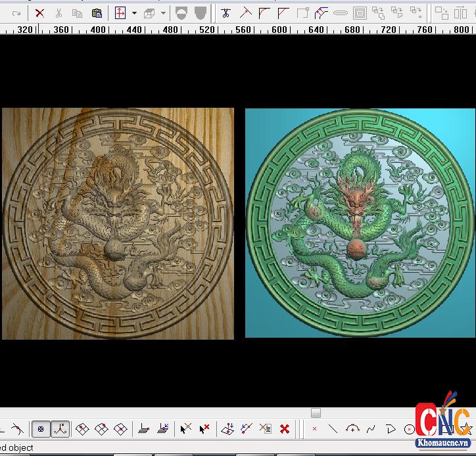
Task: Select the spline curve drawing tool
Action: pos(371,429)
